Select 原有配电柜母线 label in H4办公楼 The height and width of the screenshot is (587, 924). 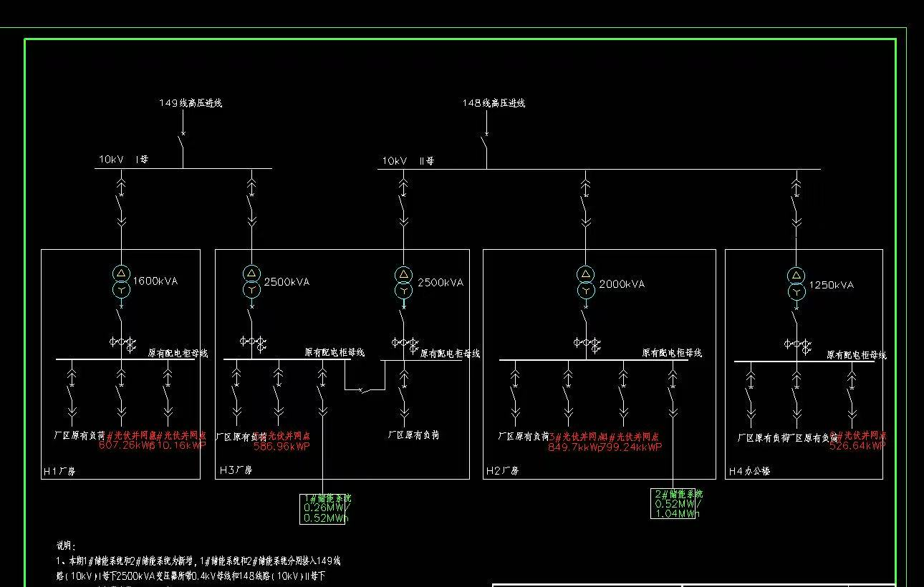(857, 354)
